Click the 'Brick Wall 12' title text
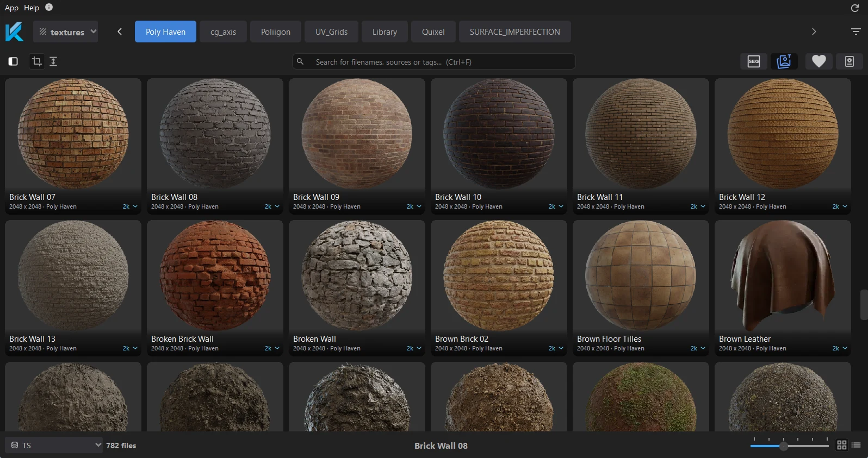The width and height of the screenshot is (868, 458). pyautogui.click(x=742, y=197)
